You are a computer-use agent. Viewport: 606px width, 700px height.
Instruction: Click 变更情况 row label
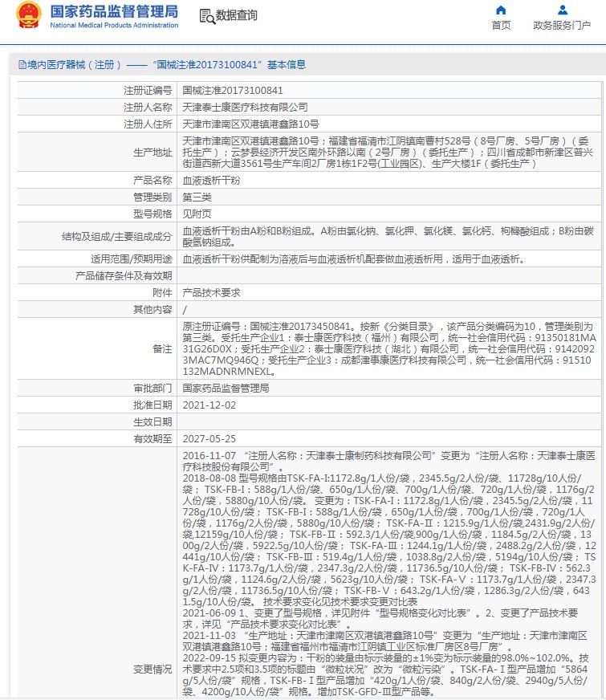tap(153, 669)
